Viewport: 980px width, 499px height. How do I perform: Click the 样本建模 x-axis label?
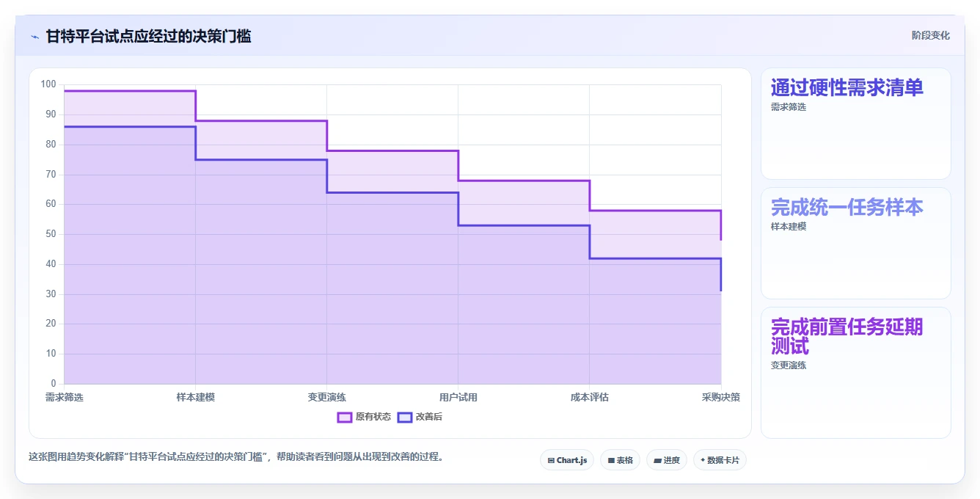[x=196, y=397]
